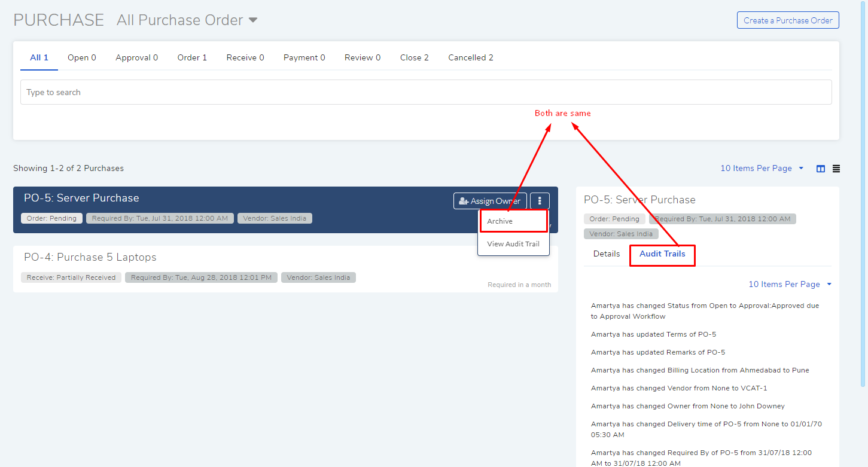Viewport: 868px width, 467px height.
Task: Choose Archive from the context menu
Action: 513,221
